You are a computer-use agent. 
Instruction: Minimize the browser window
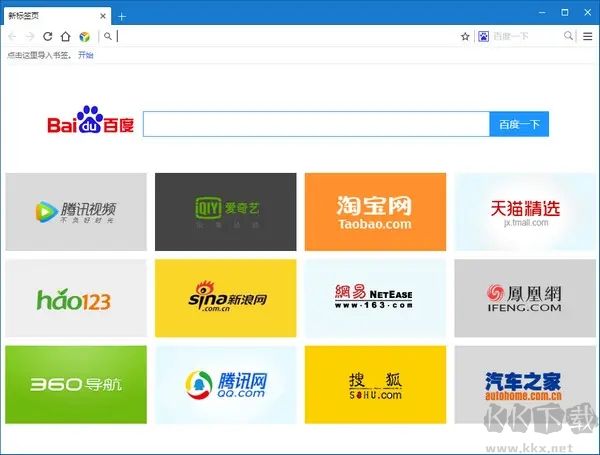[x=542, y=13]
